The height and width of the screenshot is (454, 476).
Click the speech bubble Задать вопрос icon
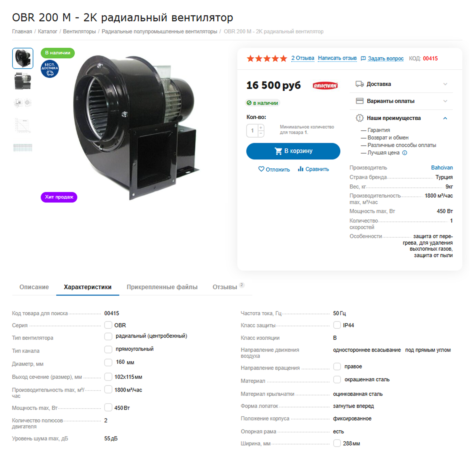pyautogui.click(x=363, y=58)
